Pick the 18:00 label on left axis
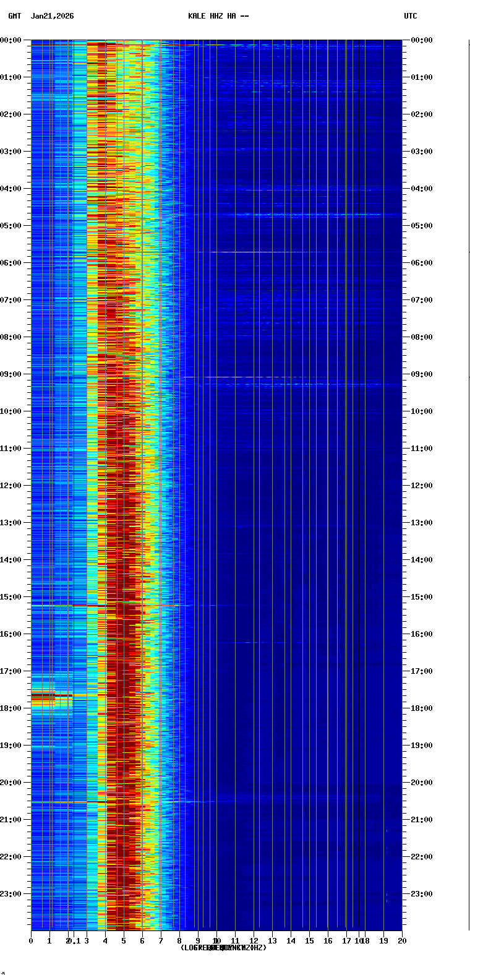The height and width of the screenshot is (980, 496). point(11,708)
